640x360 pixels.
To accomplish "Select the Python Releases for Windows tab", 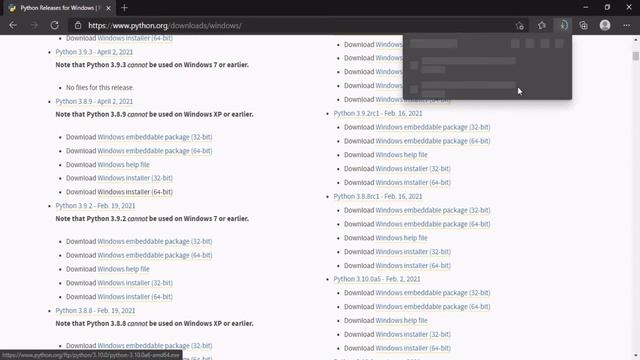I will point(60,8).
